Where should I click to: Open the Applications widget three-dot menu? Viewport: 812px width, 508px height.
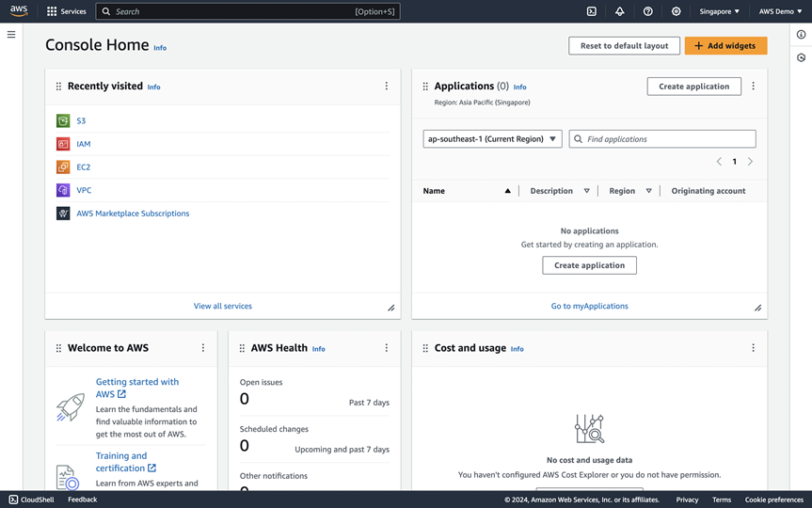pyautogui.click(x=753, y=87)
